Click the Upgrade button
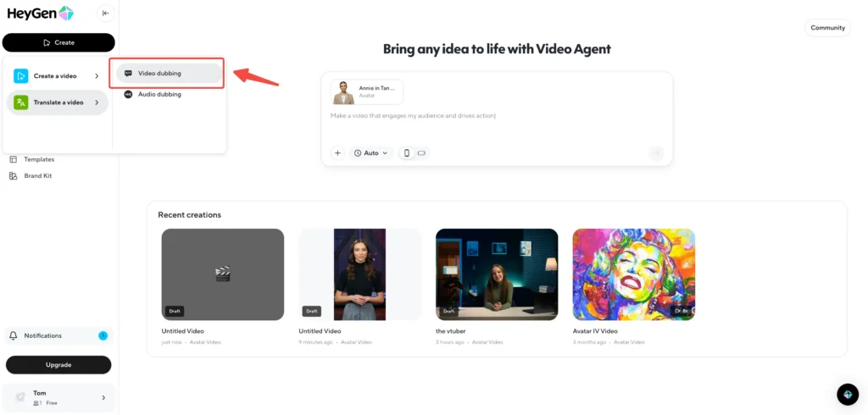The height and width of the screenshot is (415, 868). (x=58, y=365)
